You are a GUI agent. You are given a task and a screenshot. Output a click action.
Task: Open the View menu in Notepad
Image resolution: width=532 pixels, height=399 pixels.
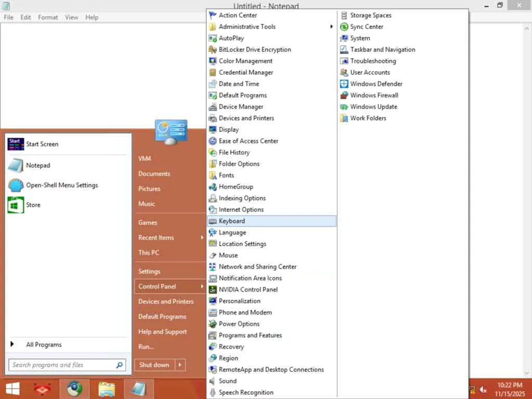click(72, 17)
